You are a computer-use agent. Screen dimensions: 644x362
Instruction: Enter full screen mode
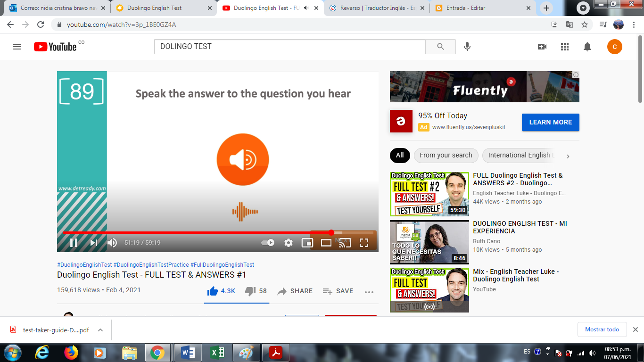364,243
